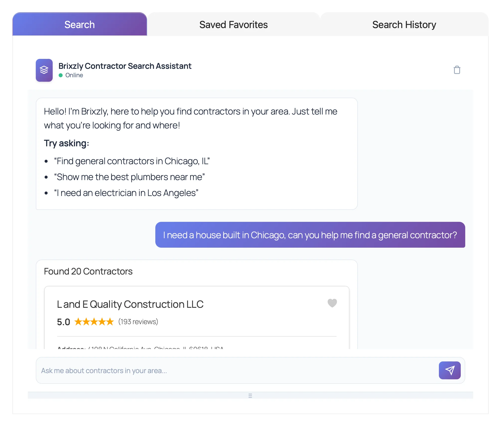
Task: Send the message with the paper plane button
Action: click(449, 370)
